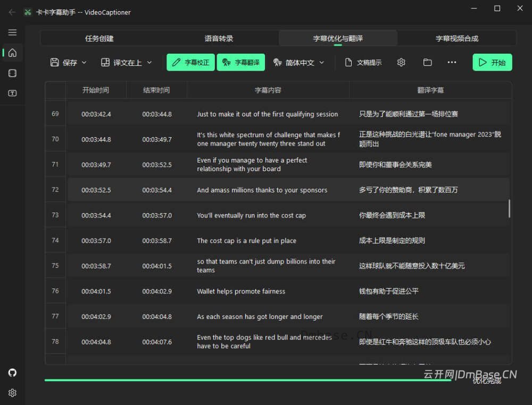Image resolution: width=532 pixels, height=405 pixels.
Task: Click start time 00:03:42.4
Action: (x=96, y=114)
